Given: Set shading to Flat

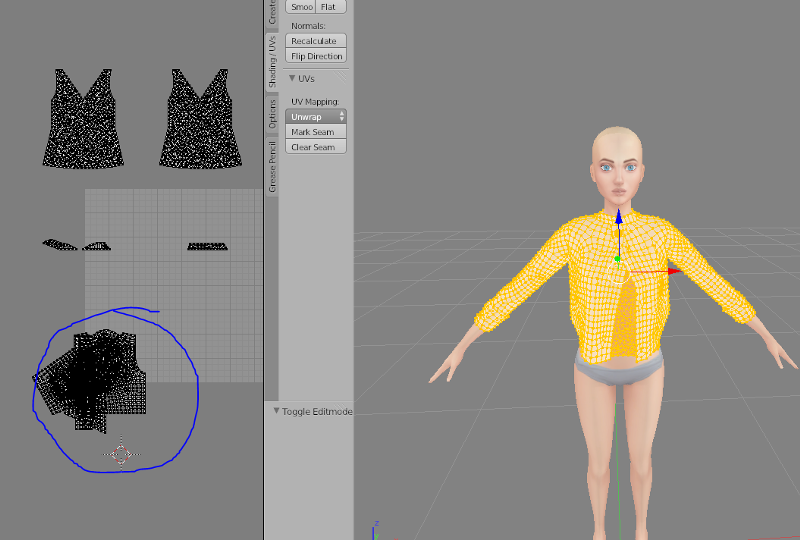Looking at the screenshot, I should tap(331, 7).
